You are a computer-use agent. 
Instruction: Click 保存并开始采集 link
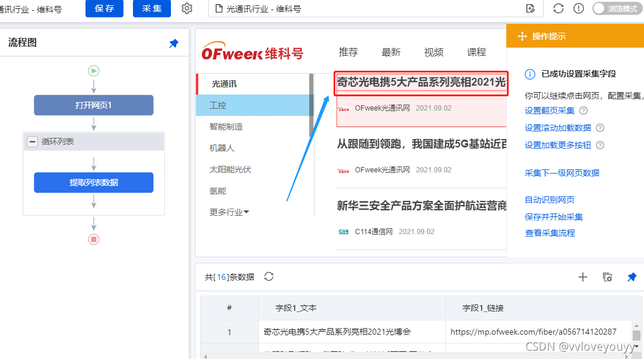pos(554,217)
